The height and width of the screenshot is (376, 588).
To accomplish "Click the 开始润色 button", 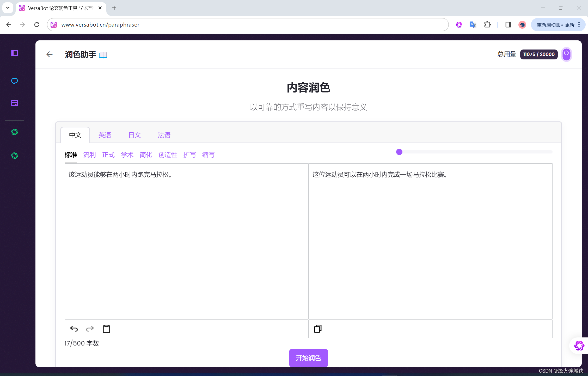I will (x=308, y=358).
